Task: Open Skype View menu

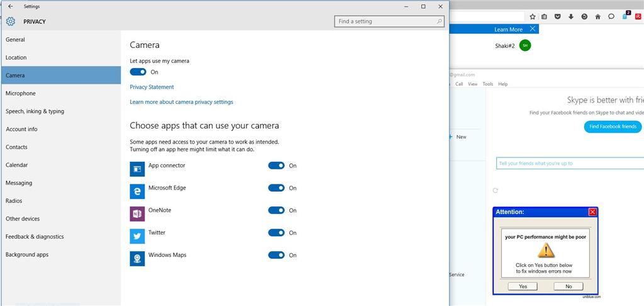Action: click(473, 84)
